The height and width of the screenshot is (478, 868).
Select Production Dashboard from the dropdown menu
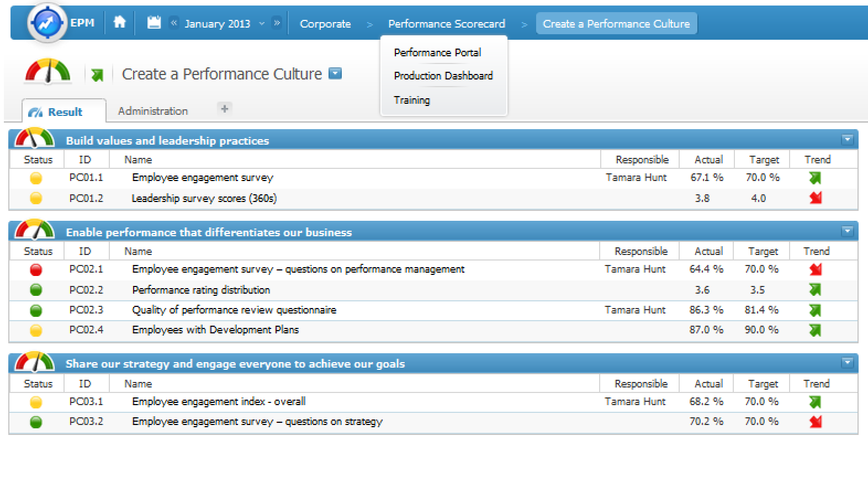(443, 76)
